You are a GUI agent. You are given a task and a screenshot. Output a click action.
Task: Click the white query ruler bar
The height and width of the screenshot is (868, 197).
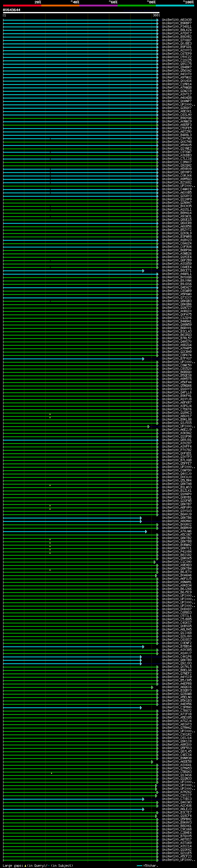tap(81, 13)
